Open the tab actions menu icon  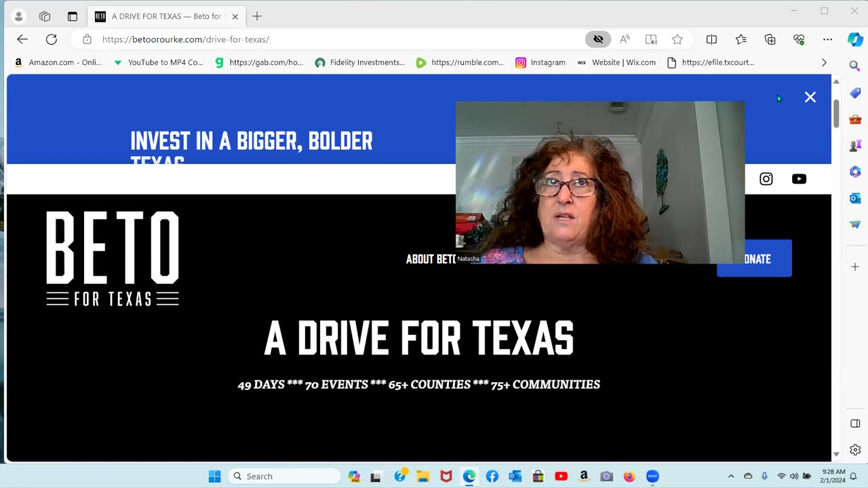[73, 16]
